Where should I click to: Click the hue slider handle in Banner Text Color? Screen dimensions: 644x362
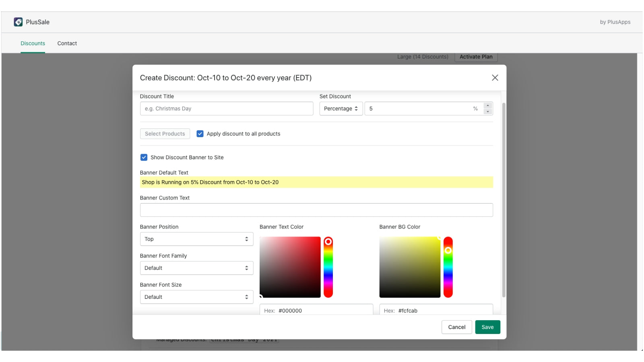coord(328,241)
